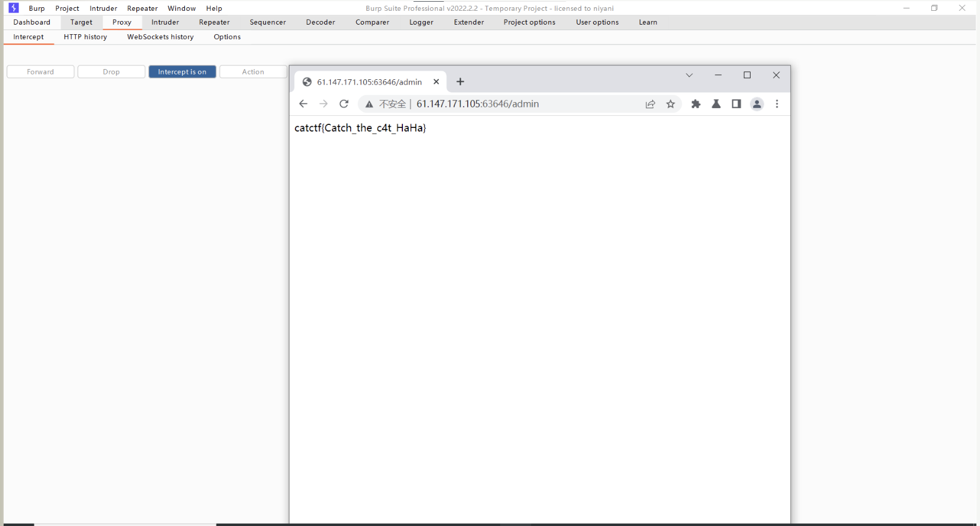Screen dimensions: 980x526
Task: Select the 61.147.171.105:63646/admin browser tab
Action: 370,82
